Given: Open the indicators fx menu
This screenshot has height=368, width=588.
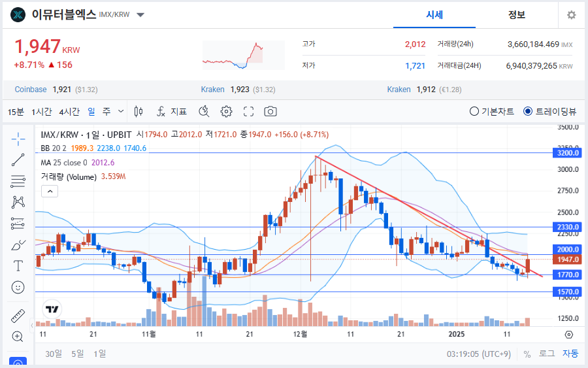Looking at the screenshot, I should point(171,111).
